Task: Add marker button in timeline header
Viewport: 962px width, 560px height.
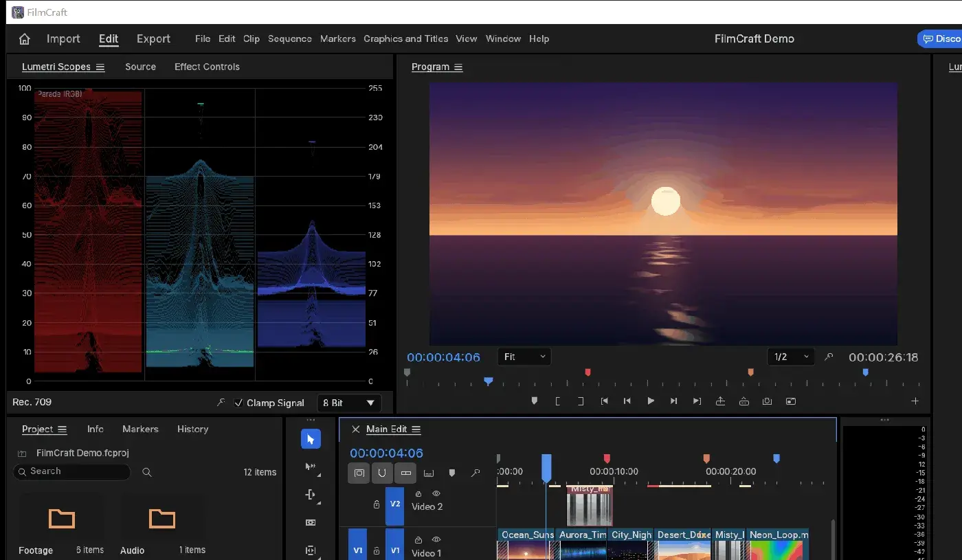Action: click(452, 473)
